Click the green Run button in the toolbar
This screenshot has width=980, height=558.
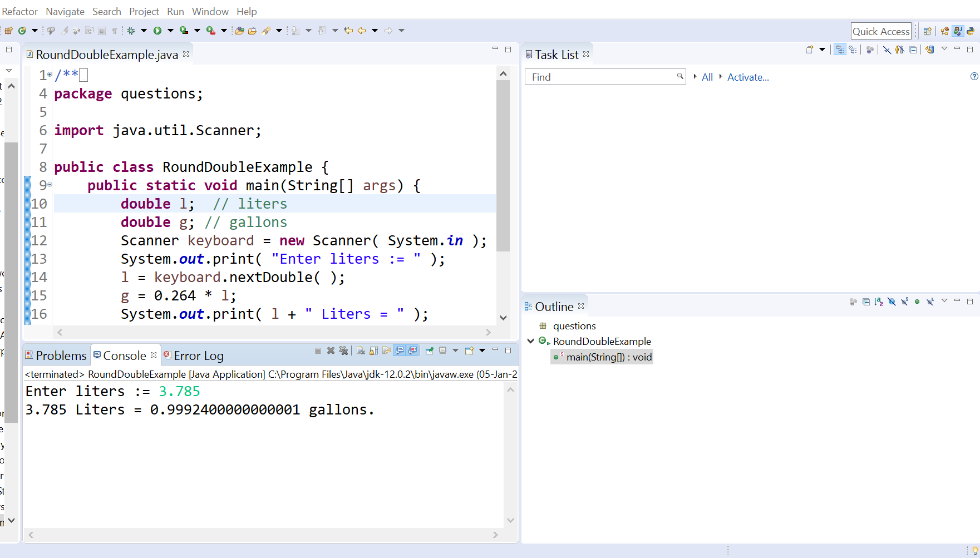coord(157,31)
